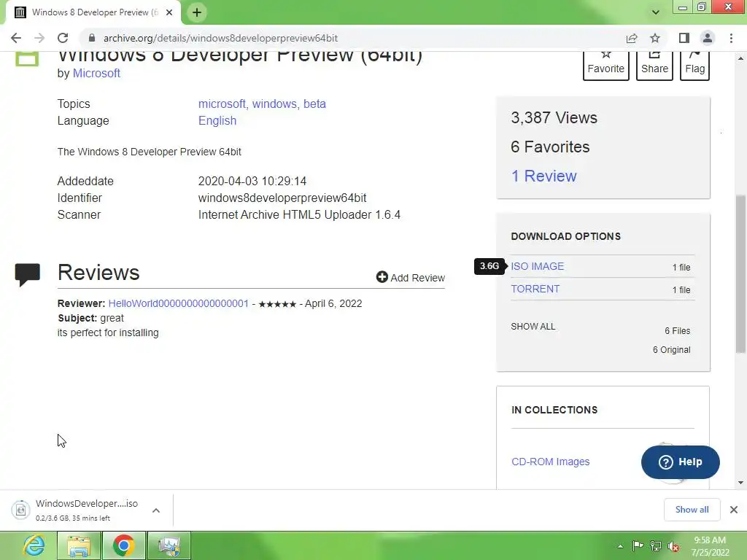Image resolution: width=747 pixels, height=560 pixels.
Task: Open Internet Explorer from the taskbar
Action: click(x=34, y=545)
